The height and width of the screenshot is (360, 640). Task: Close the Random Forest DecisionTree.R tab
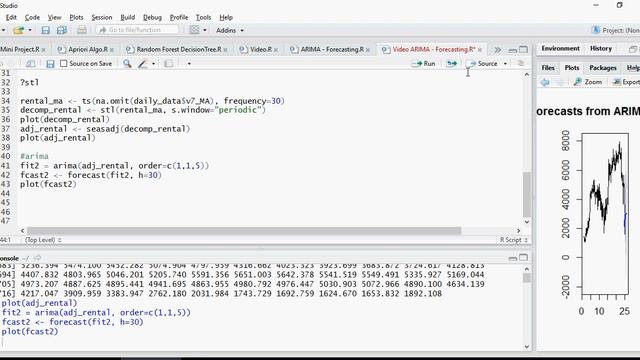point(225,50)
